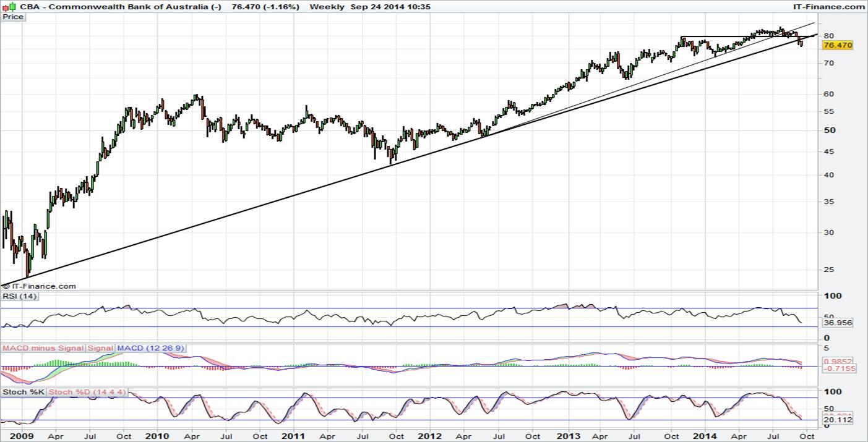Click the IT-Finance.com link in header
868x442 pixels.
pos(828,6)
